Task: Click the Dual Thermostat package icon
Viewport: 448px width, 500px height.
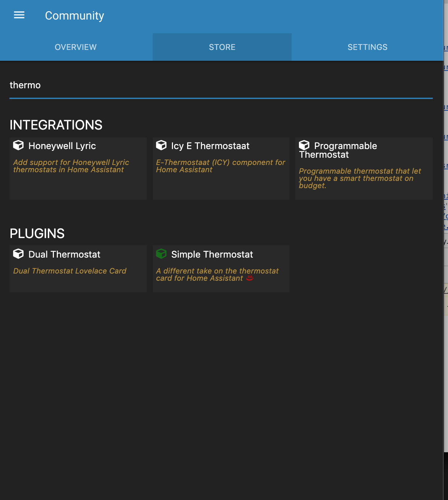Action: click(18, 254)
